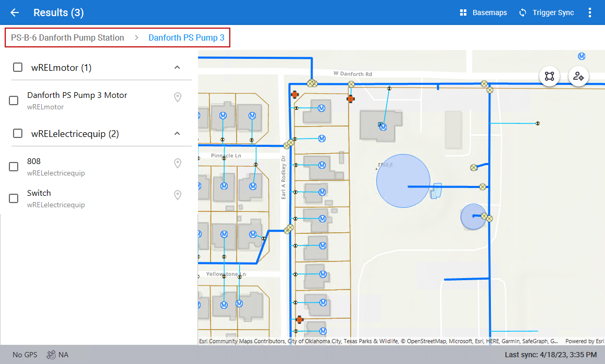Click the satellite icon in status bar
The width and height of the screenshot is (605, 364).
pyautogui.click(x=51, y=355)
